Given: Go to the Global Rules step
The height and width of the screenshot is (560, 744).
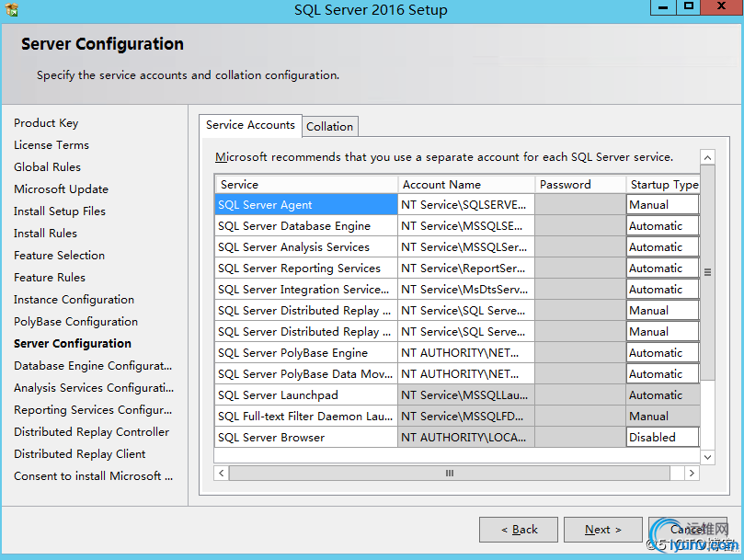Looking at the screenshot, I should pos(48,167).
